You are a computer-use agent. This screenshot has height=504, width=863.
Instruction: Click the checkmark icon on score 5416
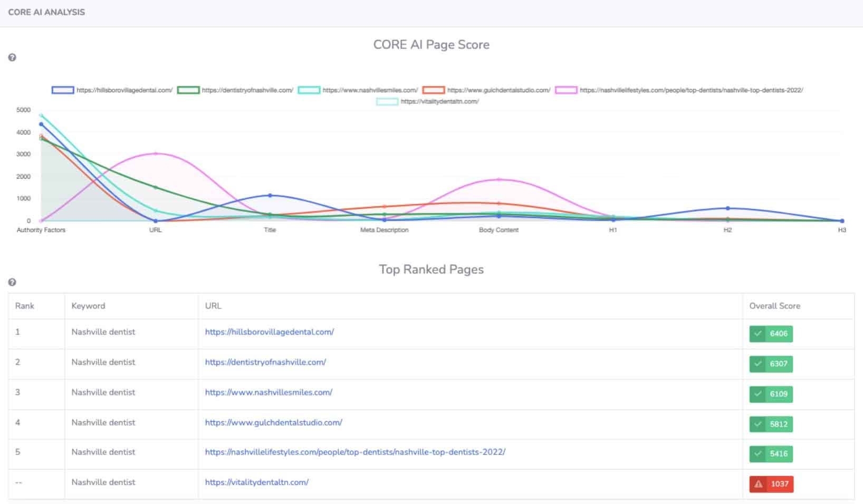[758, 454]
